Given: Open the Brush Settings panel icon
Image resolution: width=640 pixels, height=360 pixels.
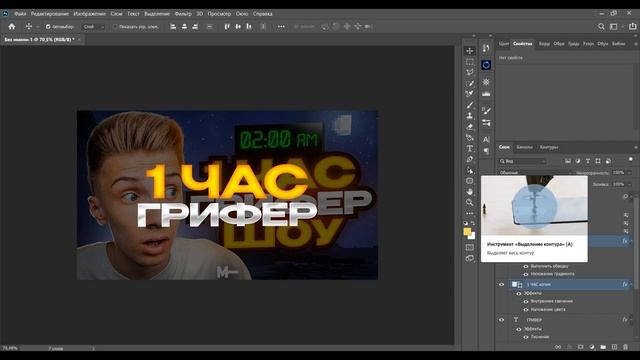Looking at the screenshot, I should [x=486, y=110].
